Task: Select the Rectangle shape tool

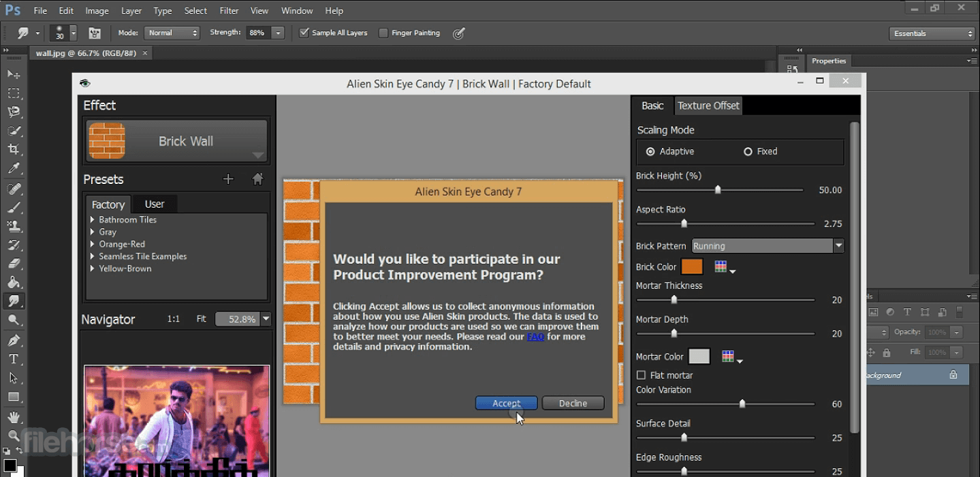Action: tap(14, 397)
